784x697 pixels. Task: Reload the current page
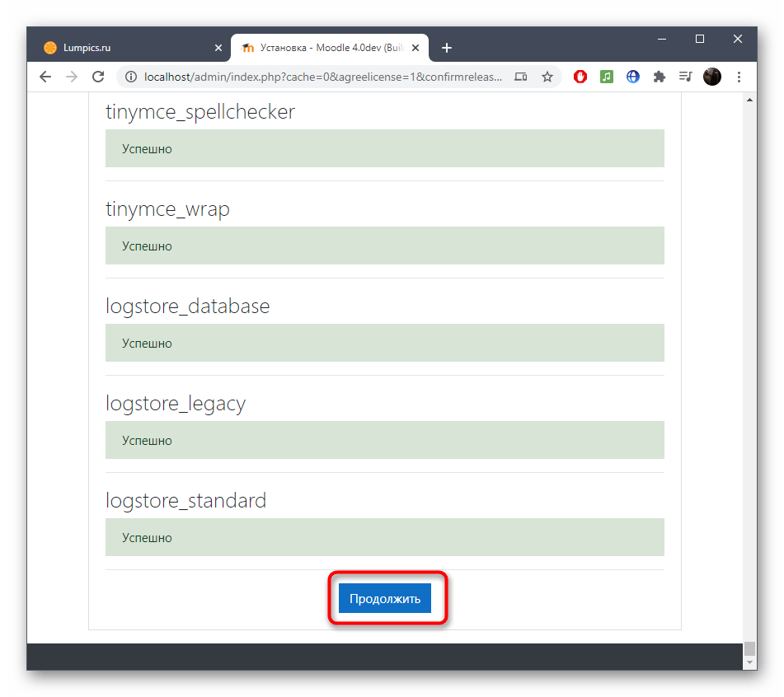click(98, 77)
